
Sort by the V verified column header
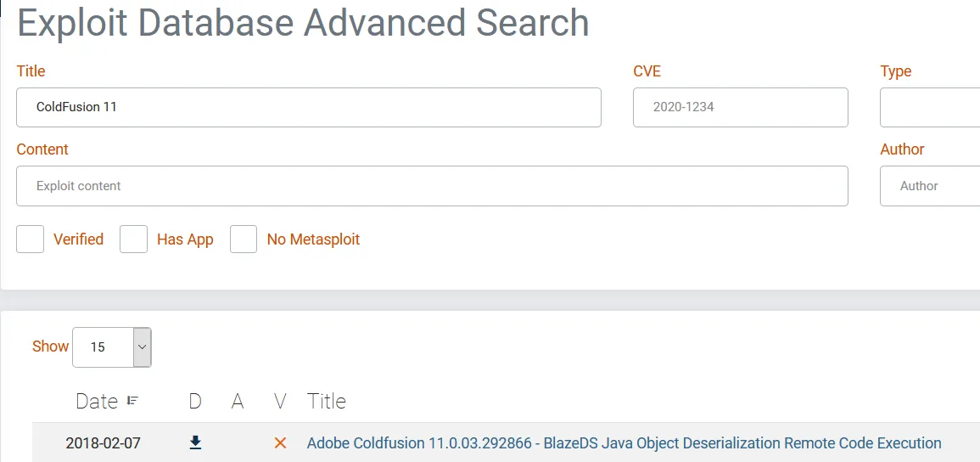(x=281, y=401)
